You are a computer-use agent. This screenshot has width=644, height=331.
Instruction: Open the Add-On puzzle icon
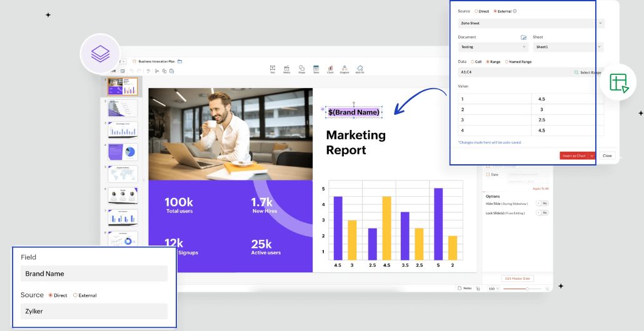click(360, 68)
